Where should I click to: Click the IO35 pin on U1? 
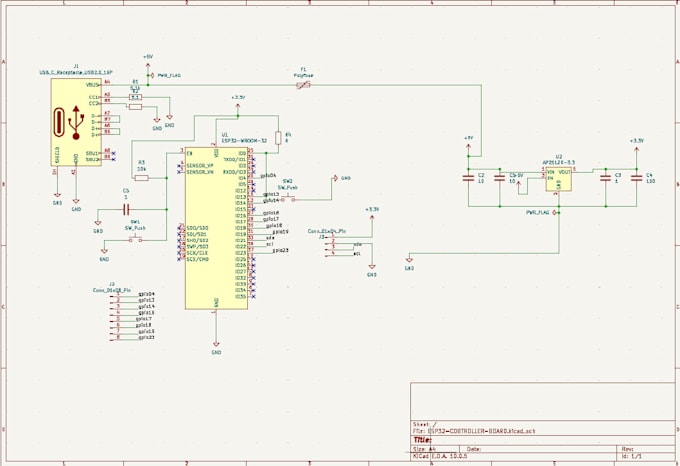coord(241,297)
